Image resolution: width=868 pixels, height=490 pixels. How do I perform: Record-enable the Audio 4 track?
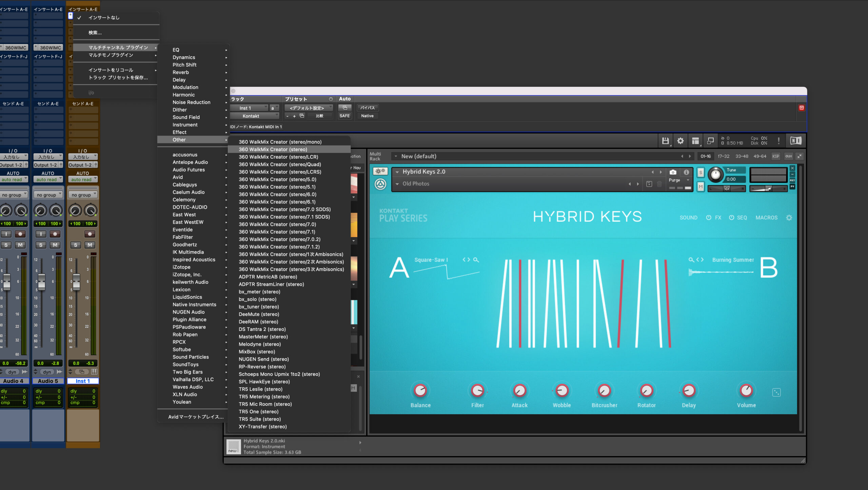coord(20,234)
